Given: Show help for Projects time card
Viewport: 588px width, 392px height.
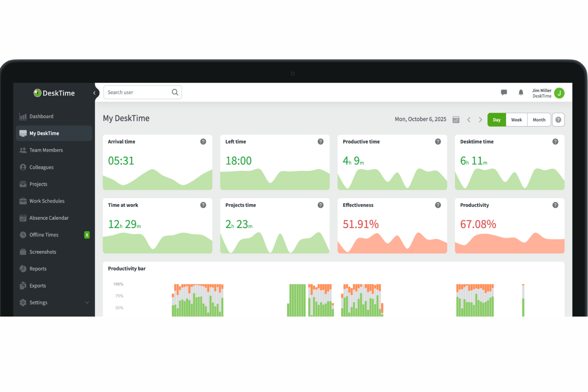Looking at the screenshot, I should coord(321,205).
